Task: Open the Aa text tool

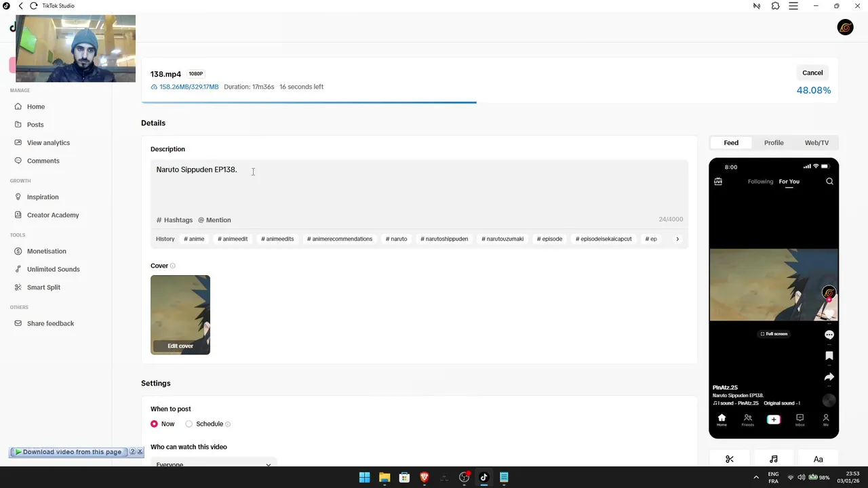Action: tap(818, 459)
